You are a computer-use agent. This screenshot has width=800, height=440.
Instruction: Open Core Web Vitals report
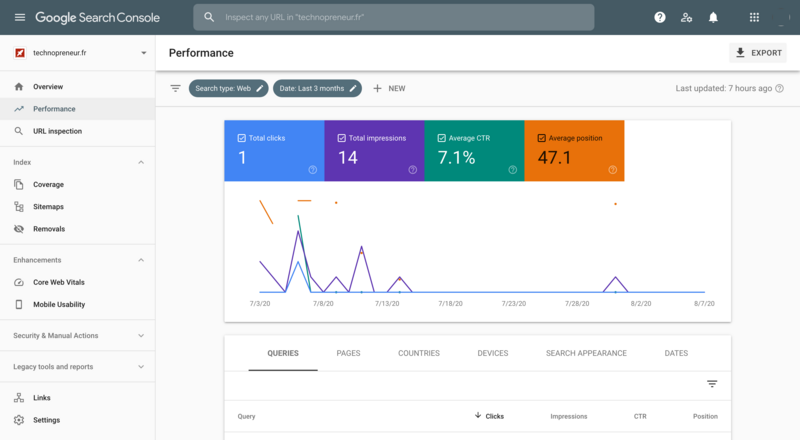(x=78, y=282)
